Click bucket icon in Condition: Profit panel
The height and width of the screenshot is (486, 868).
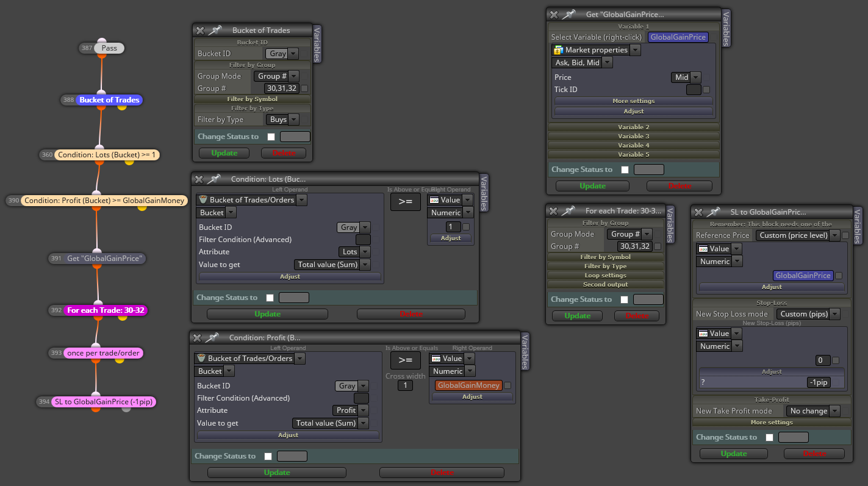point(201,358)
